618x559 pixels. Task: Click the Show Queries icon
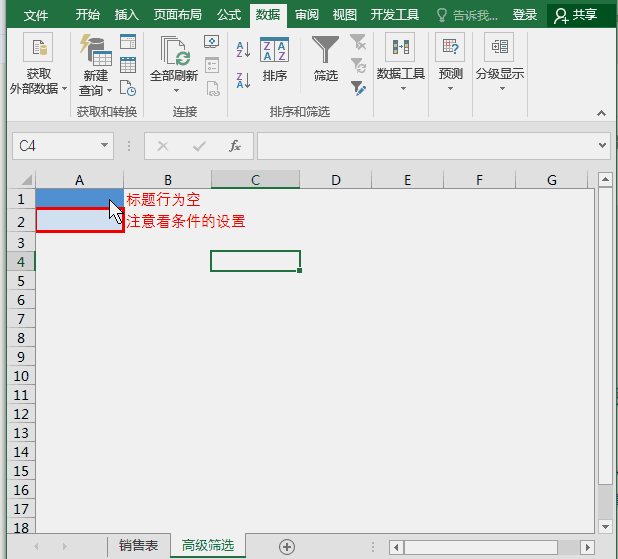(x=128, y=41)
